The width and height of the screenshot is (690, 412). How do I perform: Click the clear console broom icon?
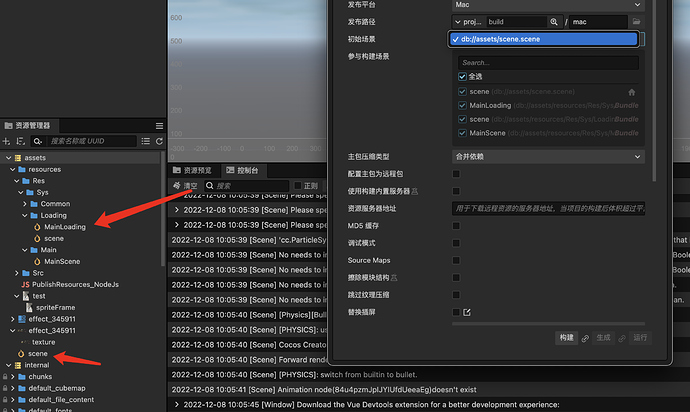point(177,185)
